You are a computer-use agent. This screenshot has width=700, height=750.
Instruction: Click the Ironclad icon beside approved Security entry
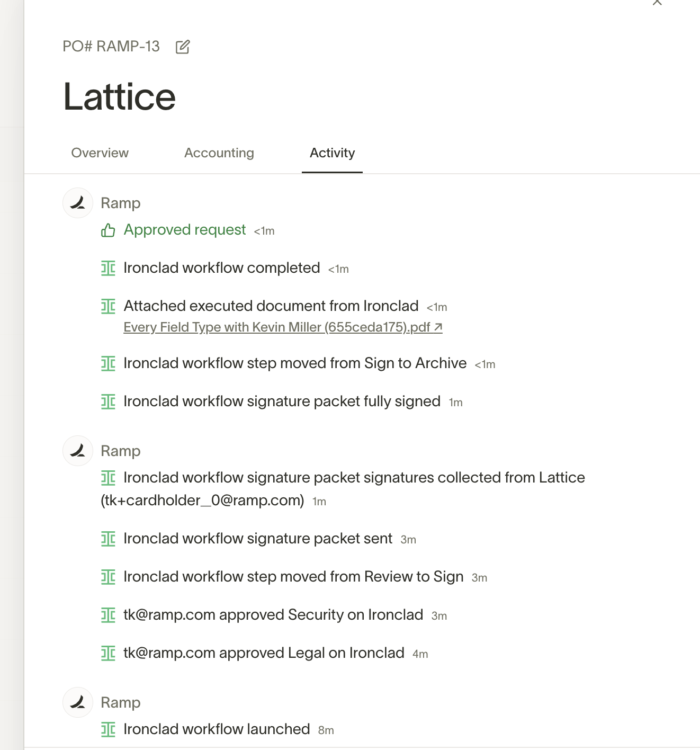[108, 615]
